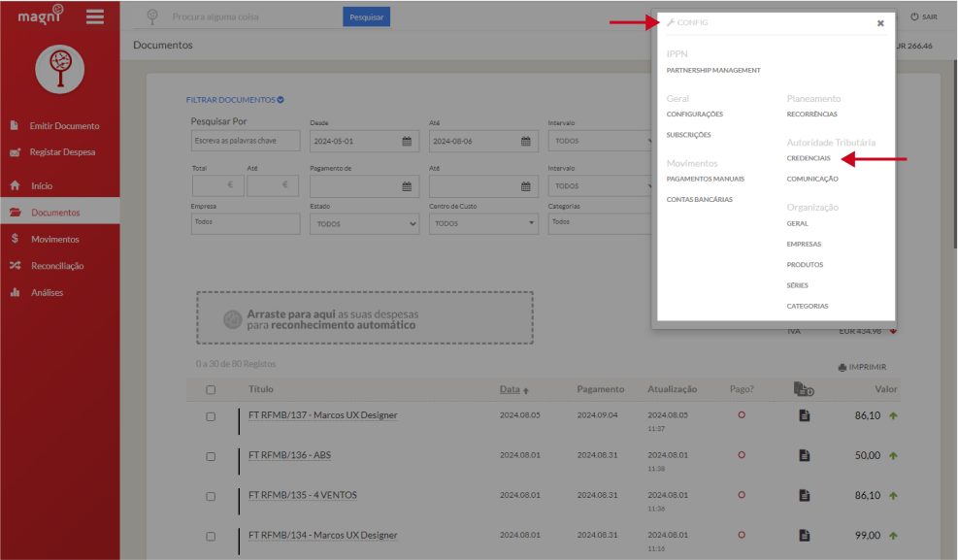Click the Início home icon
The width and height of the screenshot is (958, 560).
[16, 185]
